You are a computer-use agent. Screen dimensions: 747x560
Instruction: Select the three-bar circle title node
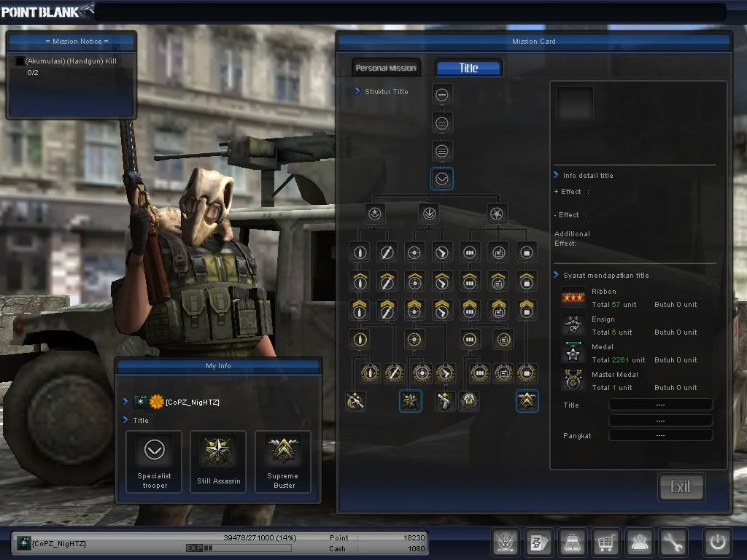(x=441, y=152)
